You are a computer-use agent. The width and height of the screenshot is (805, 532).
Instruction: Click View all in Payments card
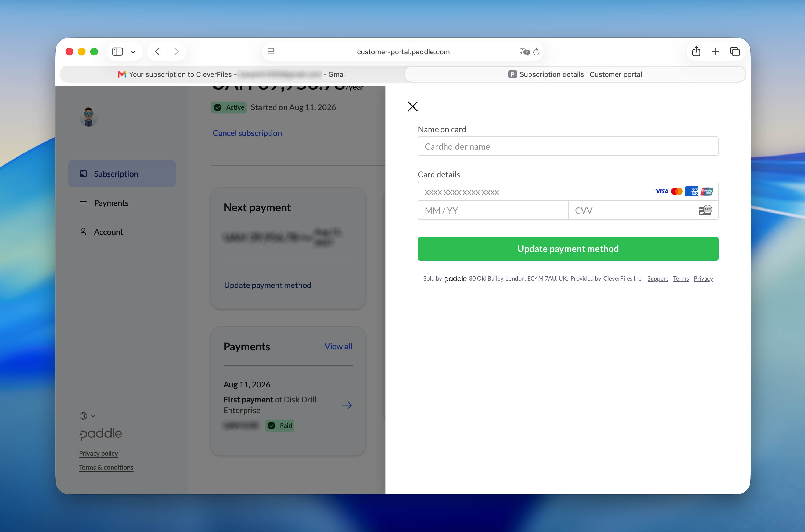click(x=338, y=346)
